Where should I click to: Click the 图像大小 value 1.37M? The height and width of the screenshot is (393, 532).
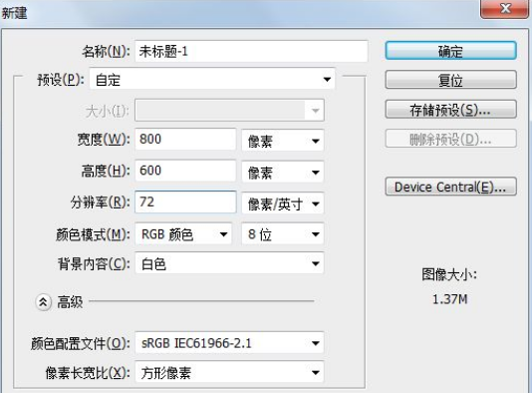tap(450, 299)
